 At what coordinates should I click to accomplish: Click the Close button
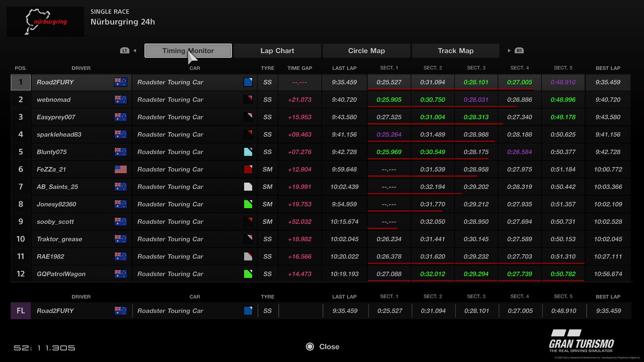click(x=323, y=346)
